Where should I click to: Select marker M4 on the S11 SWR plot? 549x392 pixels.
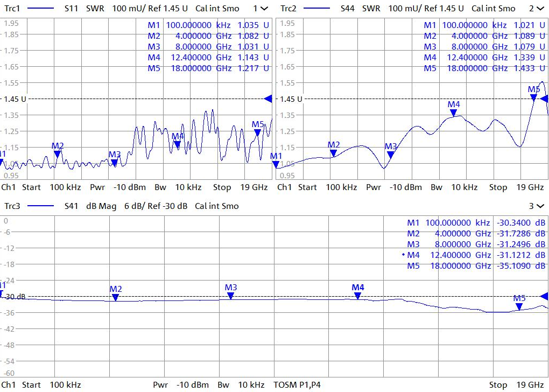[x=178, y=144]
